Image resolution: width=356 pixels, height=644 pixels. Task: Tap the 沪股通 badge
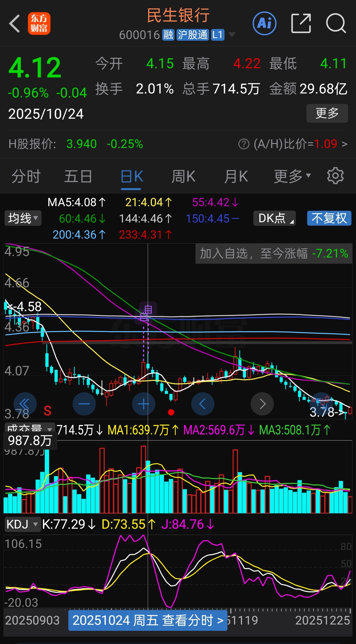point(193,35)
